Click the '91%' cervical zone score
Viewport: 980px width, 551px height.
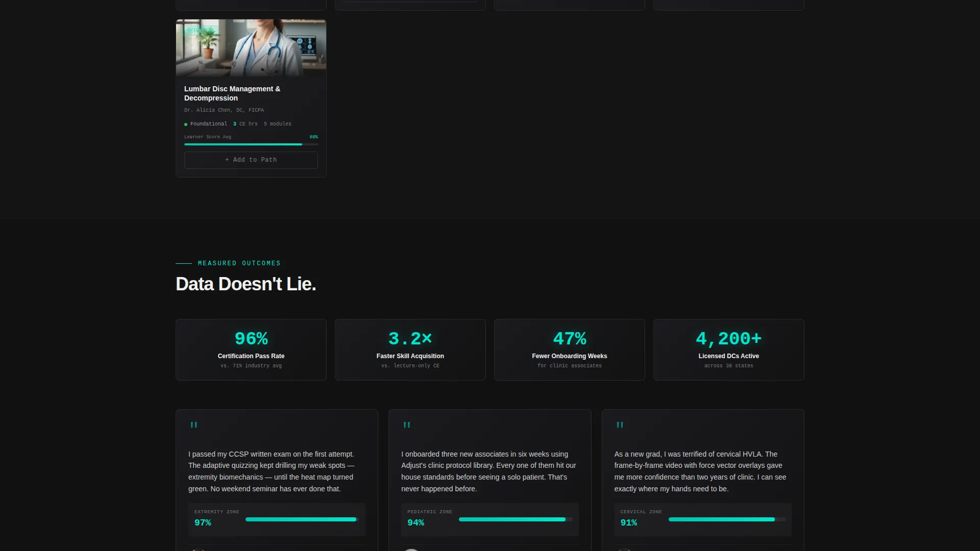point(629,522)
